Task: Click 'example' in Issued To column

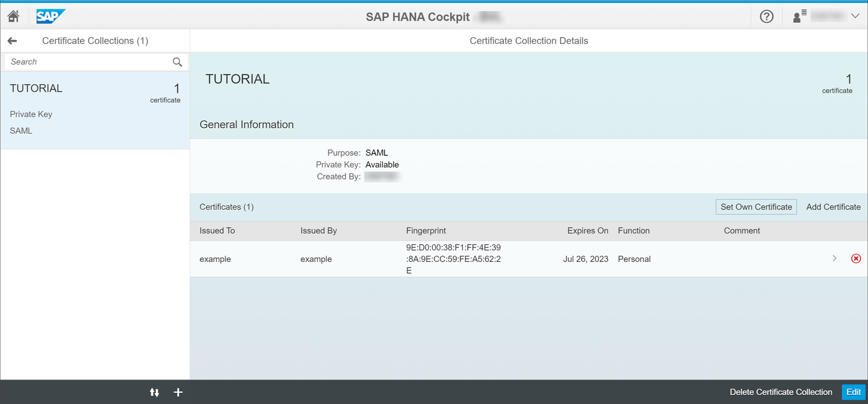Action: 215,259
